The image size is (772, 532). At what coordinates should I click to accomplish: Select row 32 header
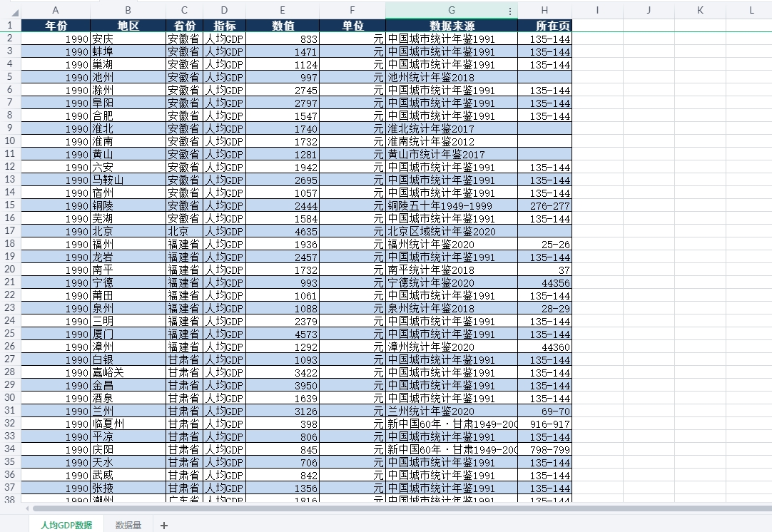coord(10,423)
